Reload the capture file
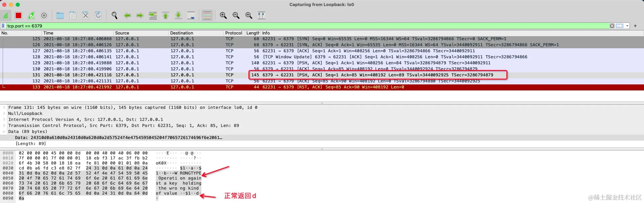Viewport: 644px width, 203px height. pyautogui.click(x=98, y=15)
